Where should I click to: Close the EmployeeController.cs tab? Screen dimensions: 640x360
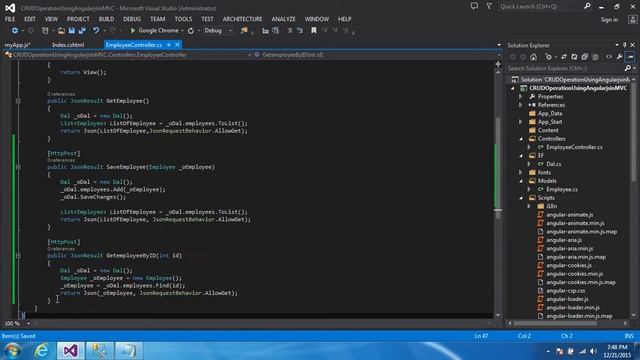pyautogui.click(x=177, y=44)
